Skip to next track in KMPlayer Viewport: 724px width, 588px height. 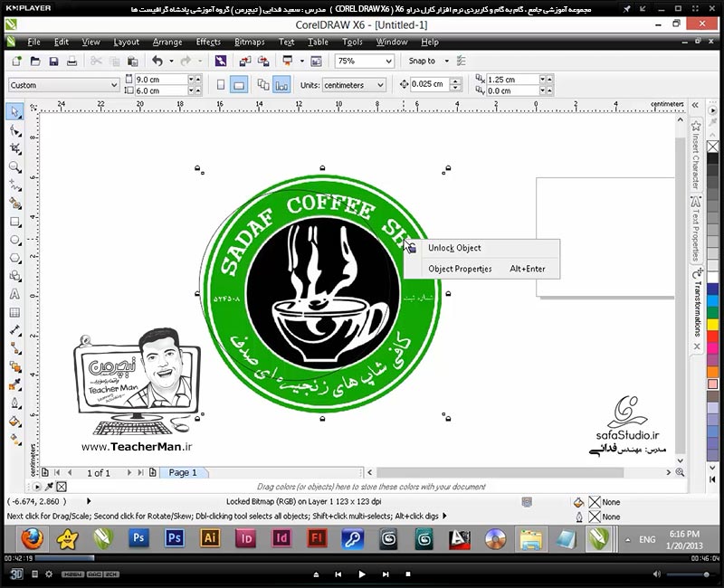(x=386, y=574)
